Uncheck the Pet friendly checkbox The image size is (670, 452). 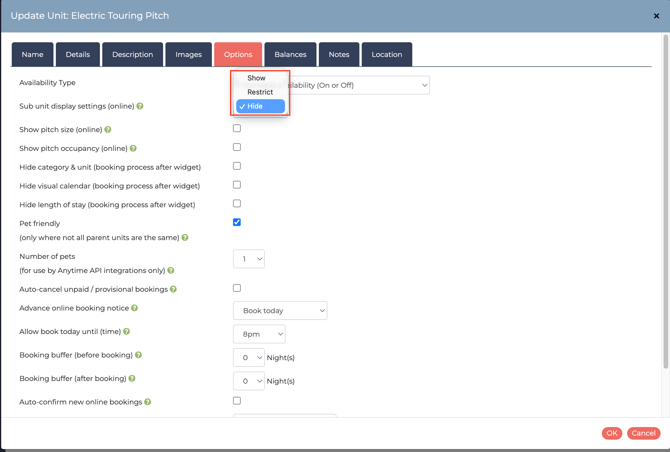(x=237, y=222)
